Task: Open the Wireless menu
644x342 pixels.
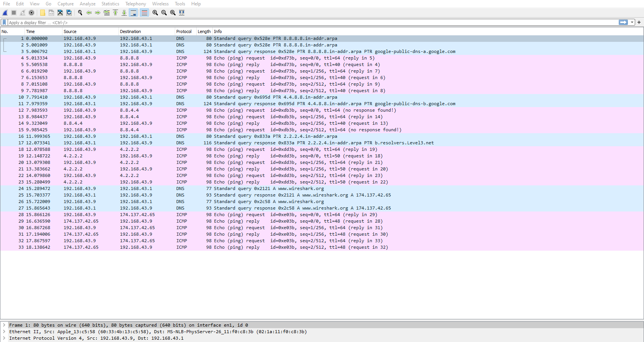Action: click(x=160, y=4)
